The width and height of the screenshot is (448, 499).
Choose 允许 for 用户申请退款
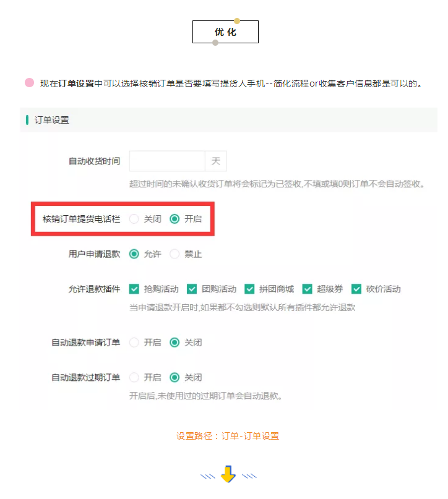coord(134,254)
